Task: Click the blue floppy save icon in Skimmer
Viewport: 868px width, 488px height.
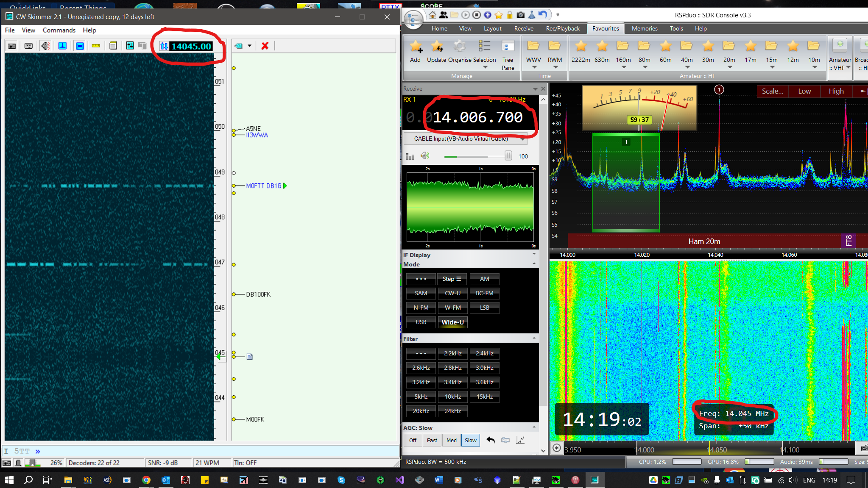Action: click(79, 46)
